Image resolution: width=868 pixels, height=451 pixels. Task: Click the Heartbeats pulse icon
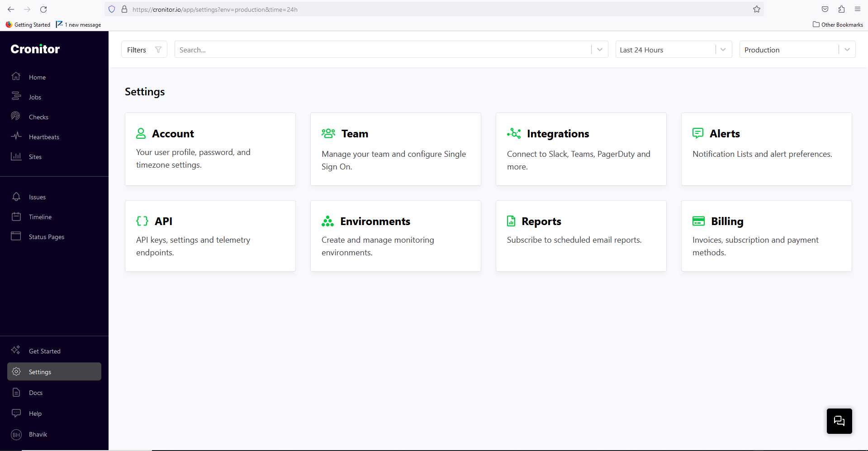[x=16, y=136]
